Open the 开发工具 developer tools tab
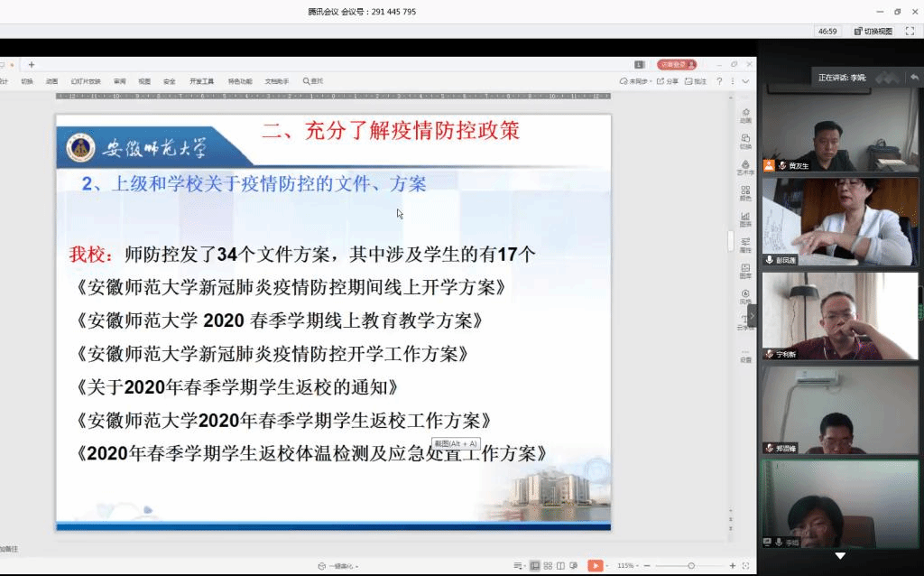The height and width of the screenshot is (576, 924). click(201, 81)
